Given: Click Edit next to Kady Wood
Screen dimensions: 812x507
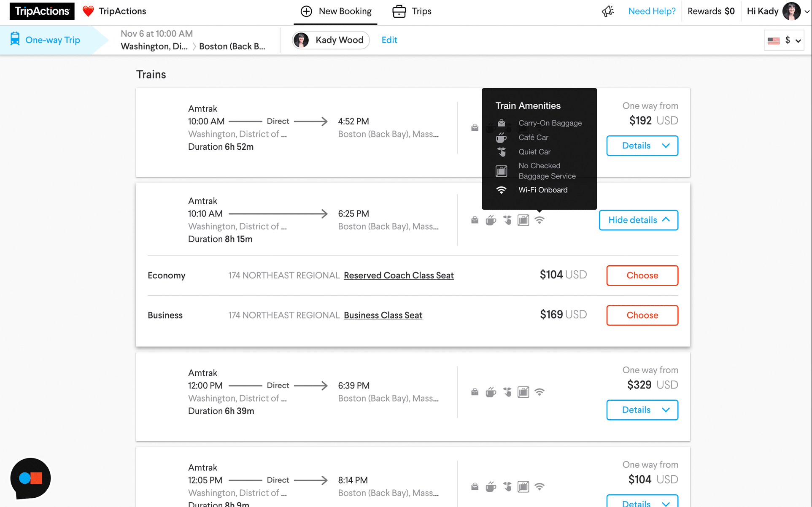Looking at the screenshot, I should (389, 40).
